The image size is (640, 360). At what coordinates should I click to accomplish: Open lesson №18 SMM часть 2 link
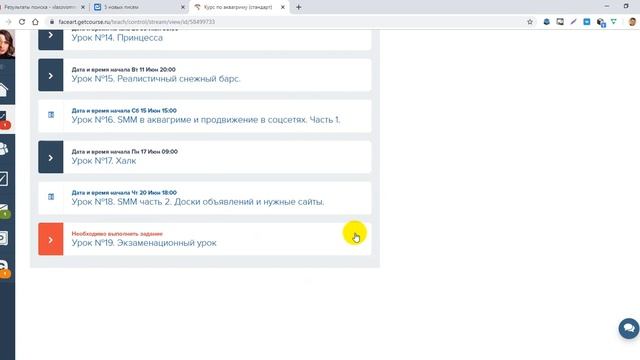pos(198,202)
